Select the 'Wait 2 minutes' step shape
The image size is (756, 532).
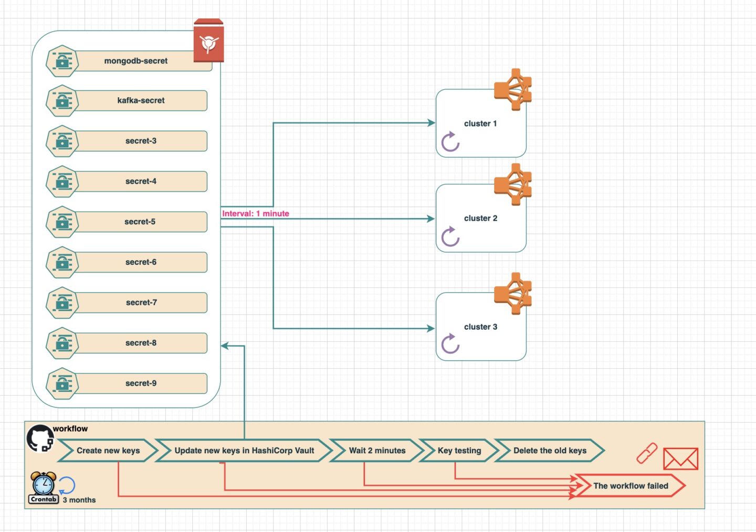click(x=377, y=451)
